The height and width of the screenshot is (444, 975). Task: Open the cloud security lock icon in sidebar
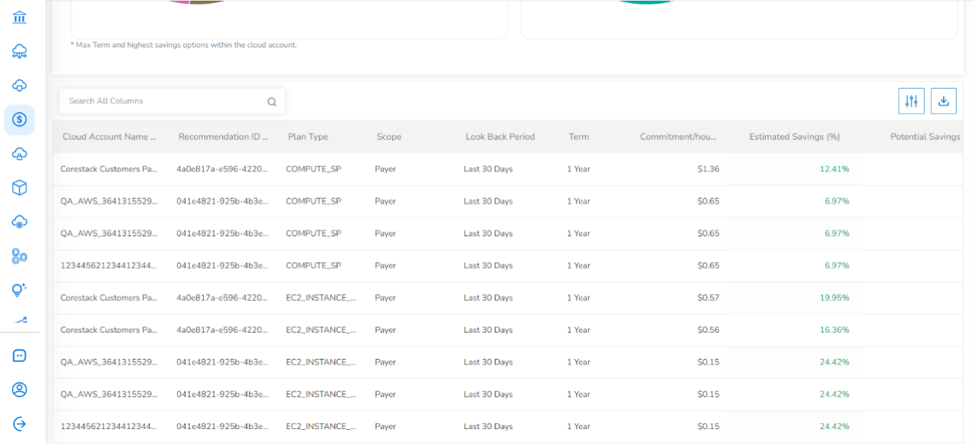pos(19,154)
